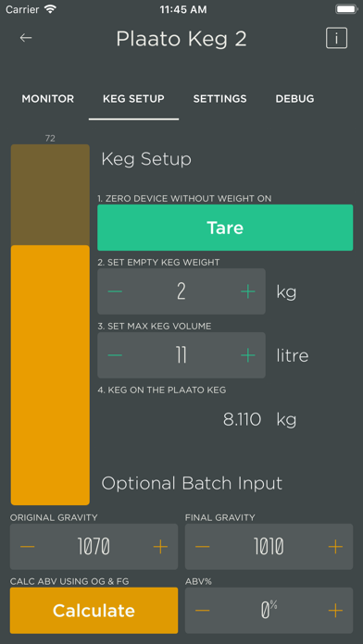Screen dimensions: 363x644
Task: Click the orange keg level bar
Action: [50, 375]
